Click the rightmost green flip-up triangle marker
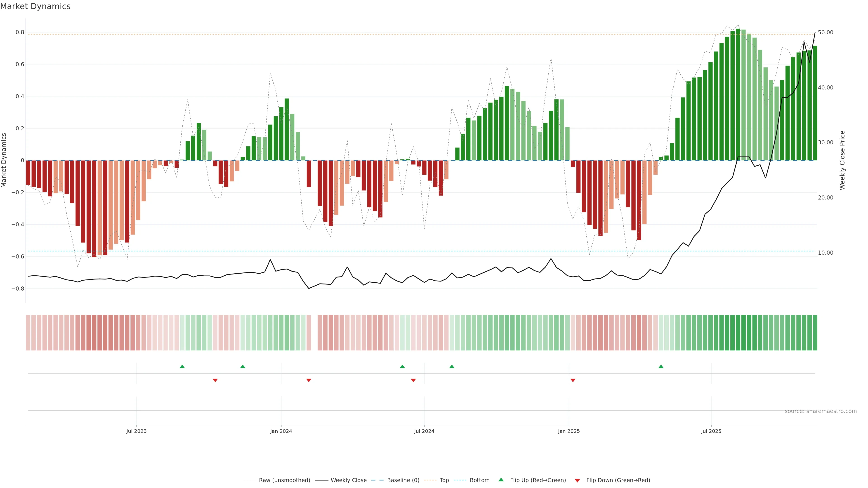 click(x=661, y=366)
